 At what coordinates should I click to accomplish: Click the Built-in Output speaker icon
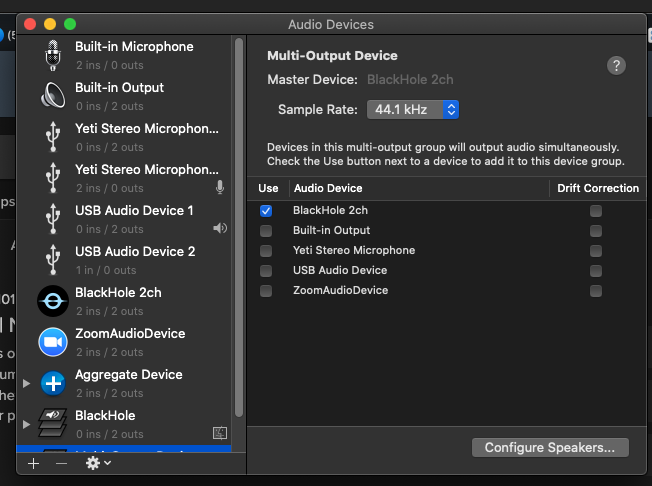(53, 96)
